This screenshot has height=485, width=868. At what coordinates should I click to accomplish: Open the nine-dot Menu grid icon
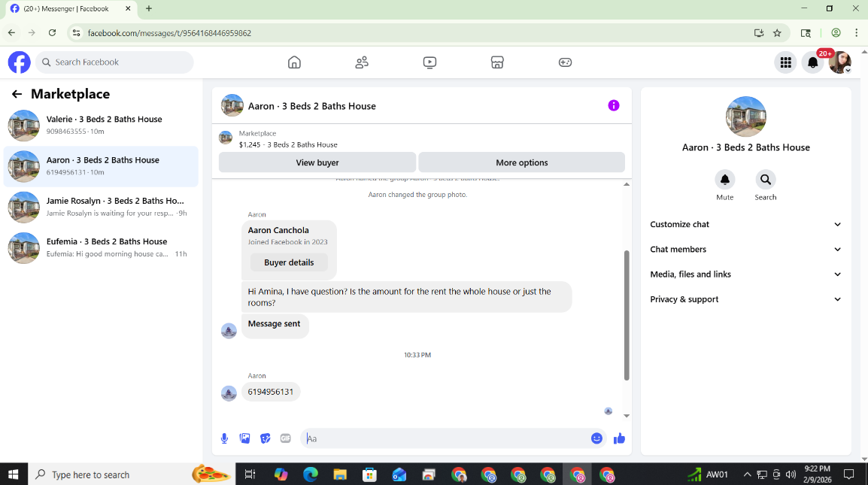pyautogui.click(x=785, y=62)
